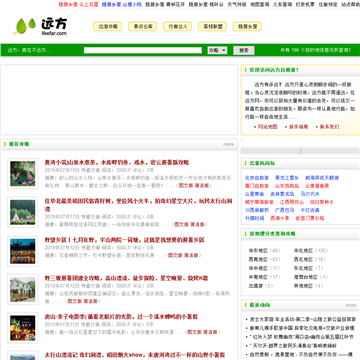This screenshot has height=360, width=360.
Task: Open 简洁版 link under the 野望乡居 article
Action: pos(191,255)
